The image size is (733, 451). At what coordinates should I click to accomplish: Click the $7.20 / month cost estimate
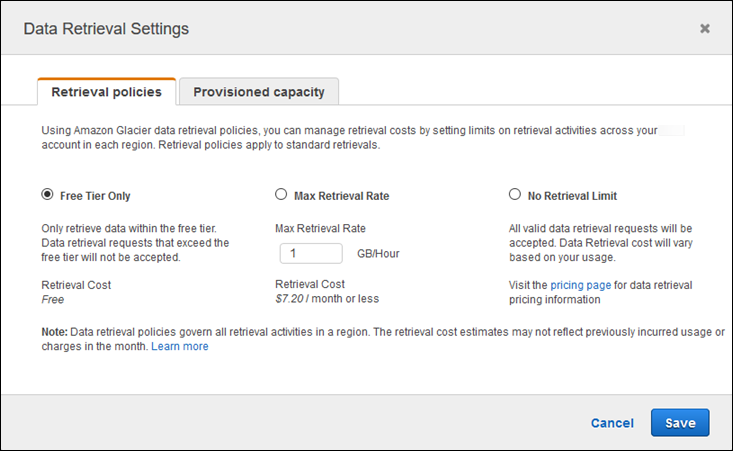click(327, 299)
